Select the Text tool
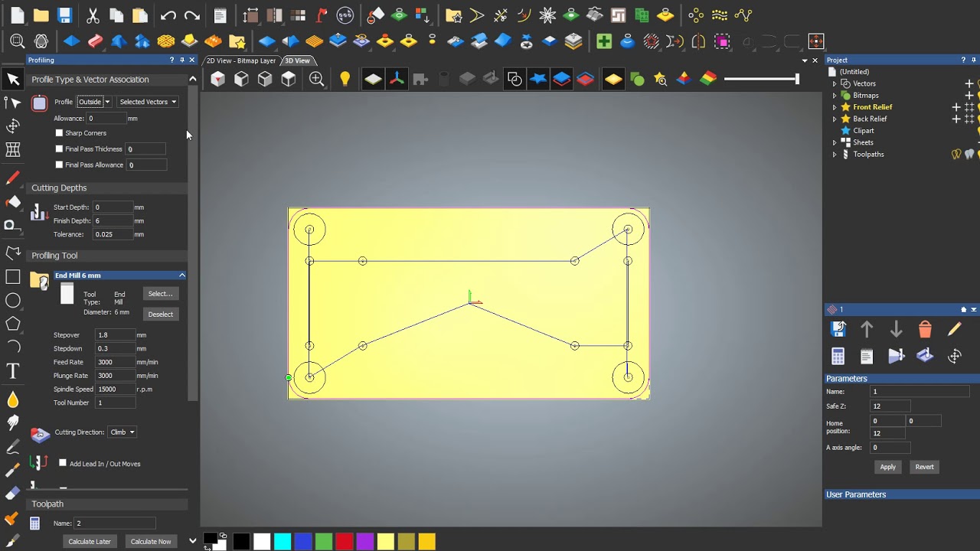Viewport: 980px width, 551px height. [13, 371]
